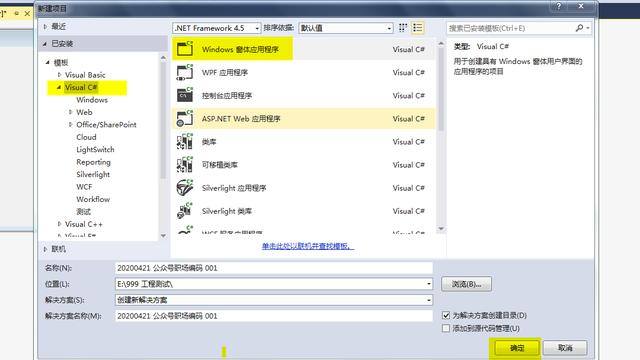640x360 pixels.
Task: Select the Windows 窗体应用程序 template icon
Action: click(185, 49)
